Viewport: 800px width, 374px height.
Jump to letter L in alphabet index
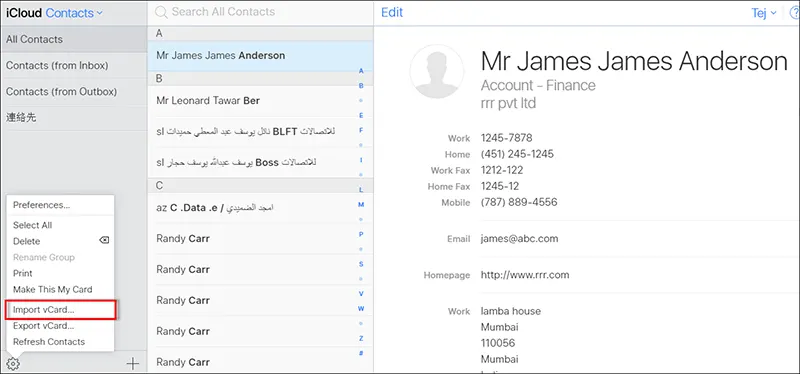point(361,190)
